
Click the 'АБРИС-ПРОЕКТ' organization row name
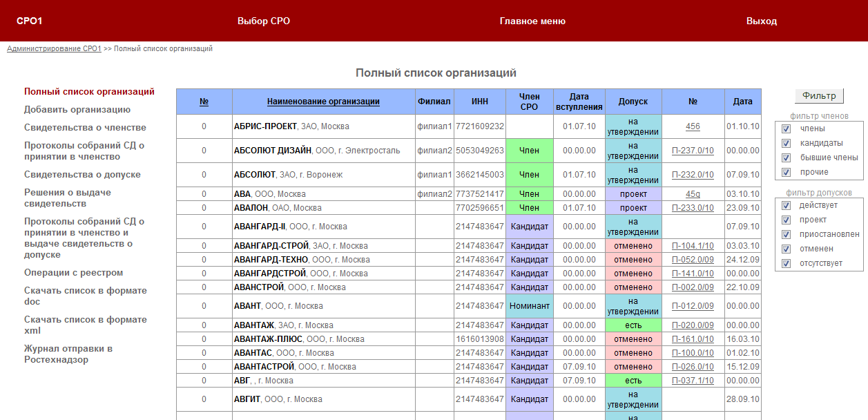pos(265,126)
